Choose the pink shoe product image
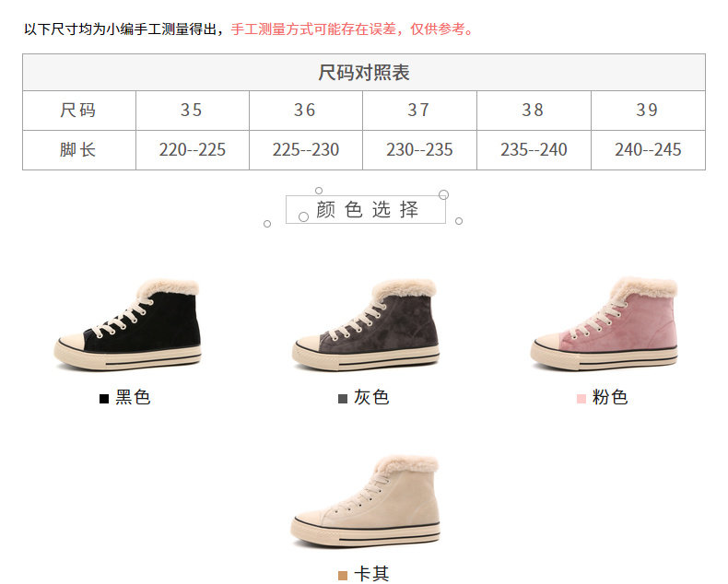 click(x=604, y=323)
